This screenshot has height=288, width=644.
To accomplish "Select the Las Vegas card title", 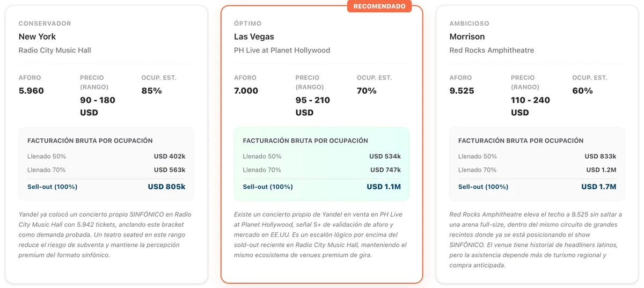I will [254, 36].
